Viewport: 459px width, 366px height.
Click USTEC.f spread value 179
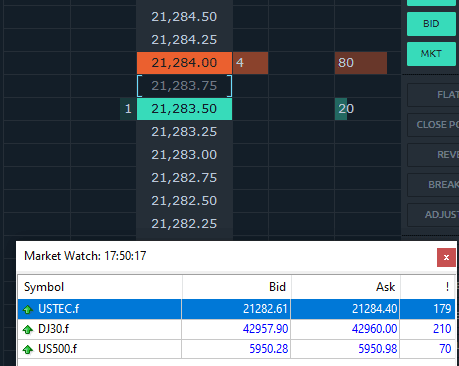pos(442,309)
